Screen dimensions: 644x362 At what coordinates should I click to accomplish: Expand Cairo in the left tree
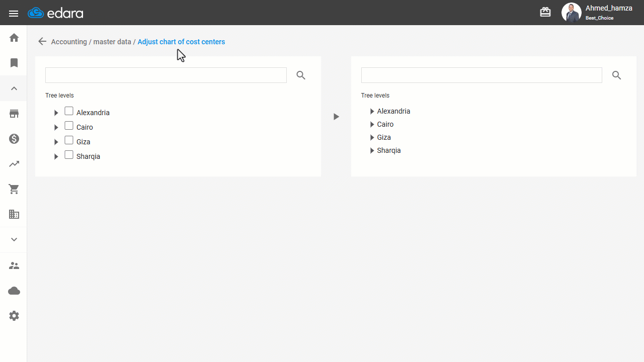(x=56, y=128)
